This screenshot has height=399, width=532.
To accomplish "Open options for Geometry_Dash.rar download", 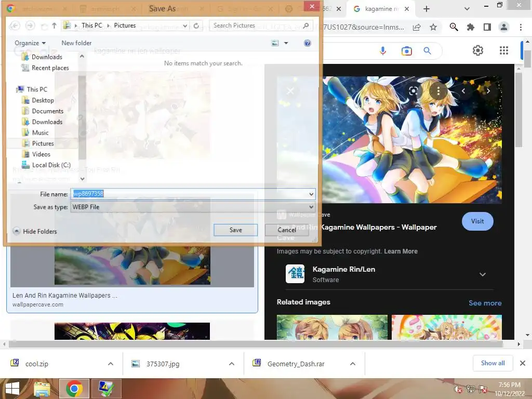I will [x=353, y=364].
